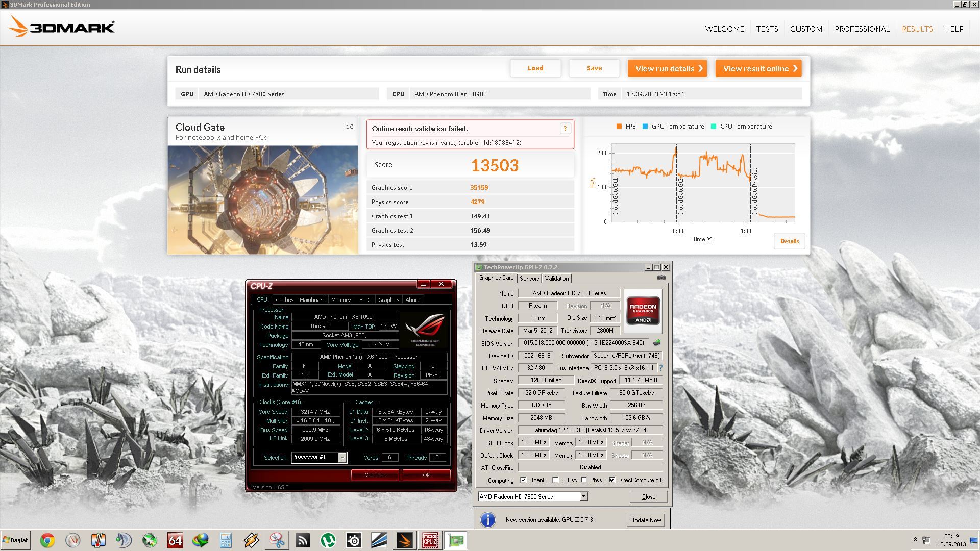The image size is (980, 551).
Task: Toggle the CUDA checkbox
Action: pyautogui.click(x=555, y=480)
